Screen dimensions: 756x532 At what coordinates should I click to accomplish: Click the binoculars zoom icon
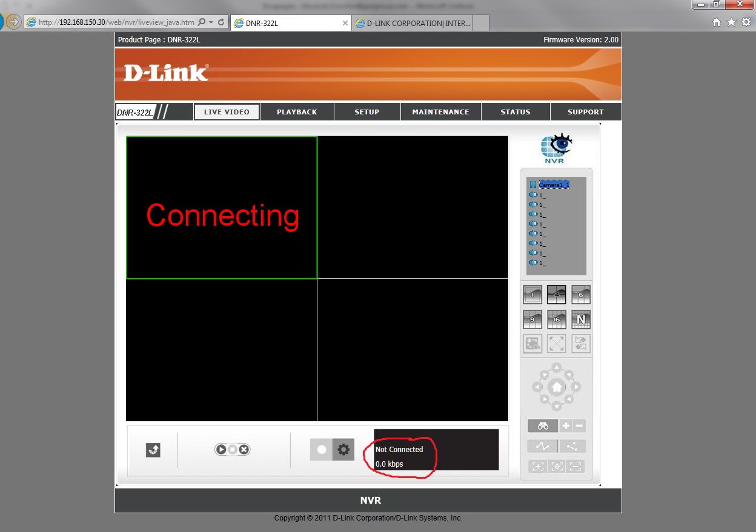click(542, 426)
